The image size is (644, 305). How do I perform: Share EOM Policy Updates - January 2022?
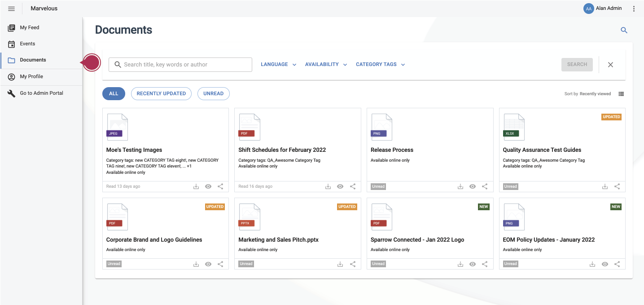[x=617, y=264]
